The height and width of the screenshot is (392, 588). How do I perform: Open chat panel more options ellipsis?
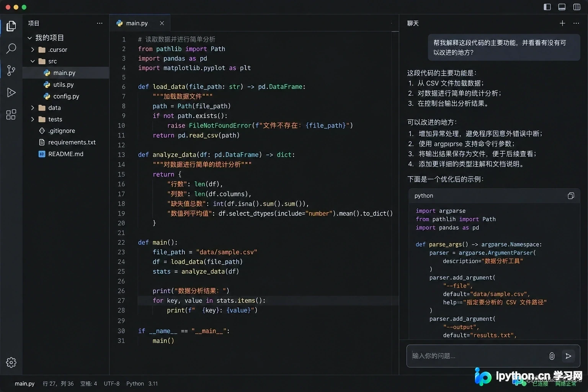click(x=576, y=23)
